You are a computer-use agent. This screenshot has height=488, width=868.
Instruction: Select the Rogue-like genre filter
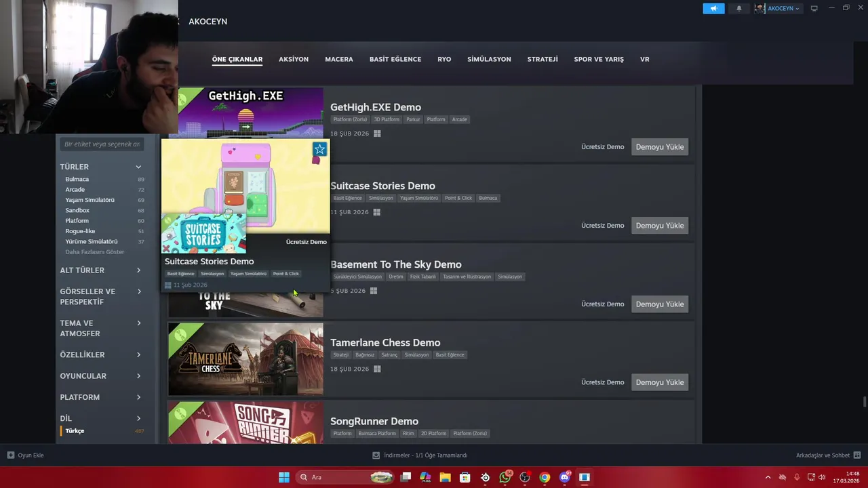click(80, 231)
